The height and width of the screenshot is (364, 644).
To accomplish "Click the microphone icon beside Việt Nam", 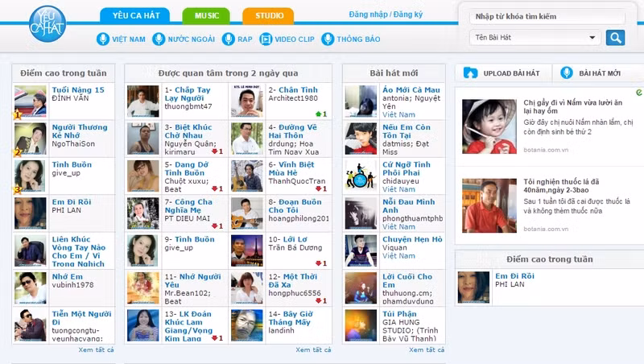I will [102, 39].
